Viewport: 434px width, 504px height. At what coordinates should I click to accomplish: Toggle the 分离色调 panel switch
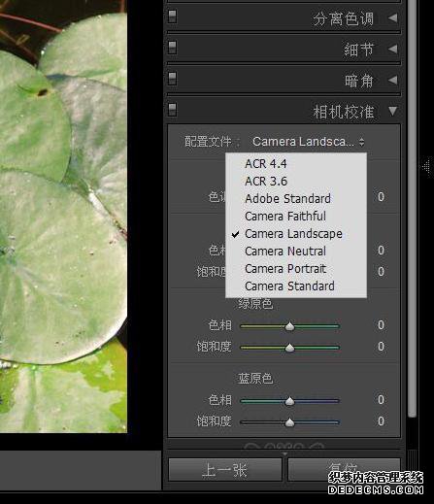173,17
